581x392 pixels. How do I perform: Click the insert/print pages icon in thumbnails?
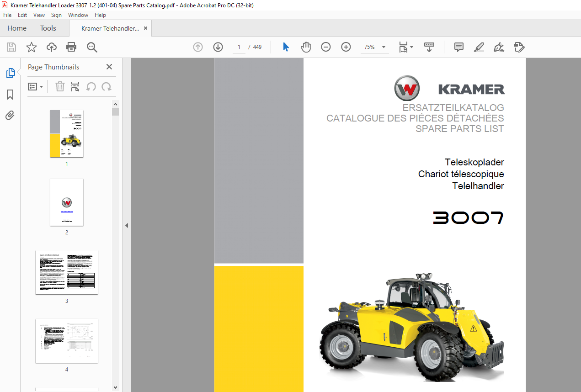(75, 86)
